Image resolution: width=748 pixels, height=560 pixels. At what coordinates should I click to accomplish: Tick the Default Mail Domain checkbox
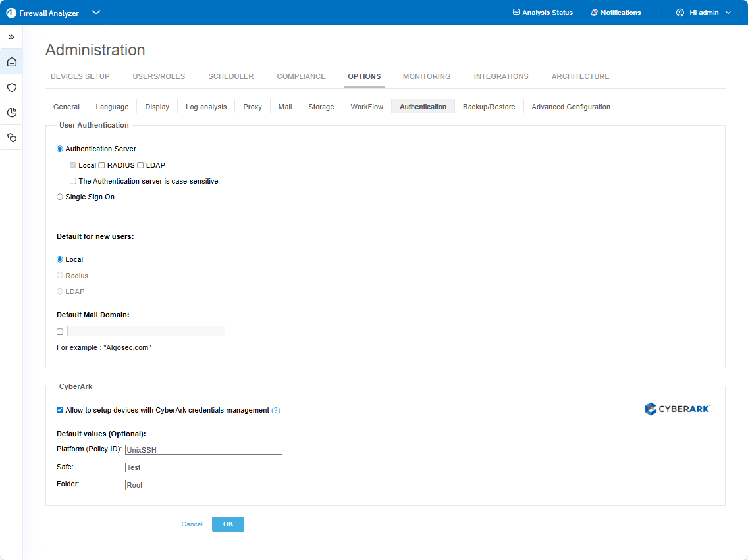(60, 332)
